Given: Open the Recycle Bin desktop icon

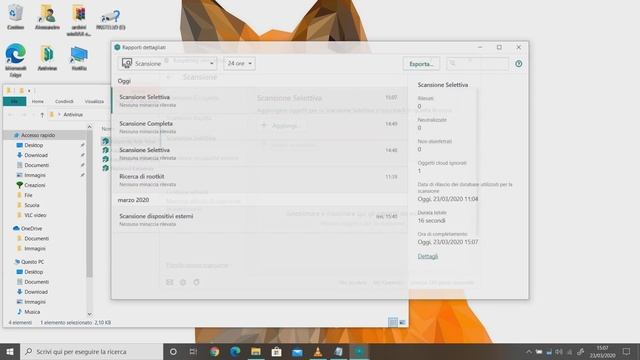Looking at the screenshot, I should coord(16,17).
